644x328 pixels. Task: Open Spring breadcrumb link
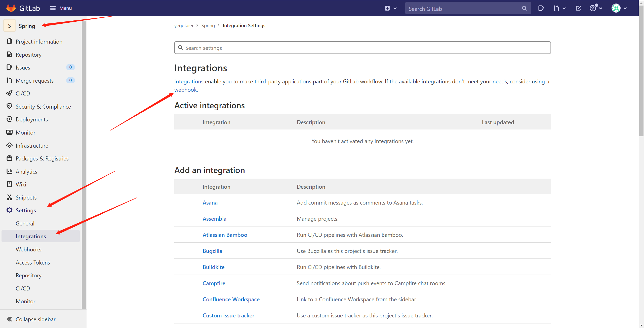[208, 25]
